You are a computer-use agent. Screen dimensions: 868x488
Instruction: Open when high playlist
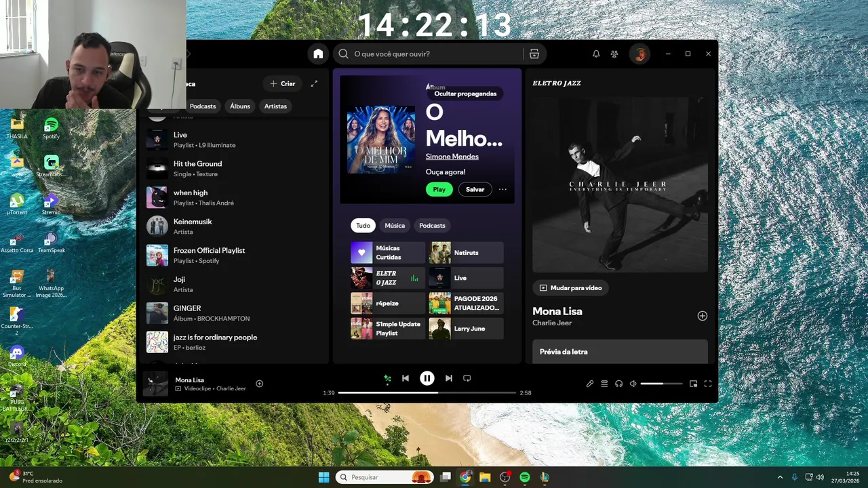pos(234,197)
